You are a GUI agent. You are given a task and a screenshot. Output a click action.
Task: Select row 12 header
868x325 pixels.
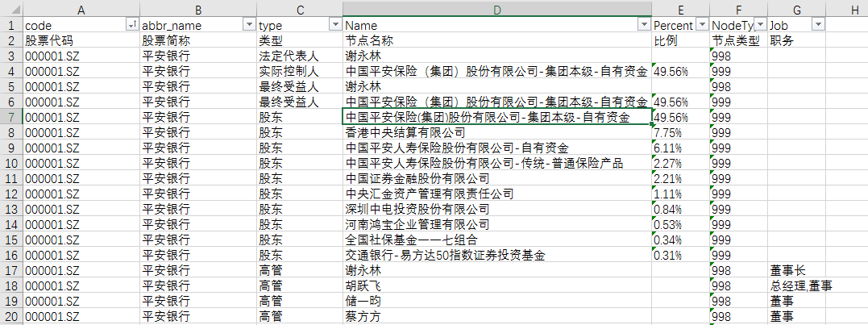(11, 194)
